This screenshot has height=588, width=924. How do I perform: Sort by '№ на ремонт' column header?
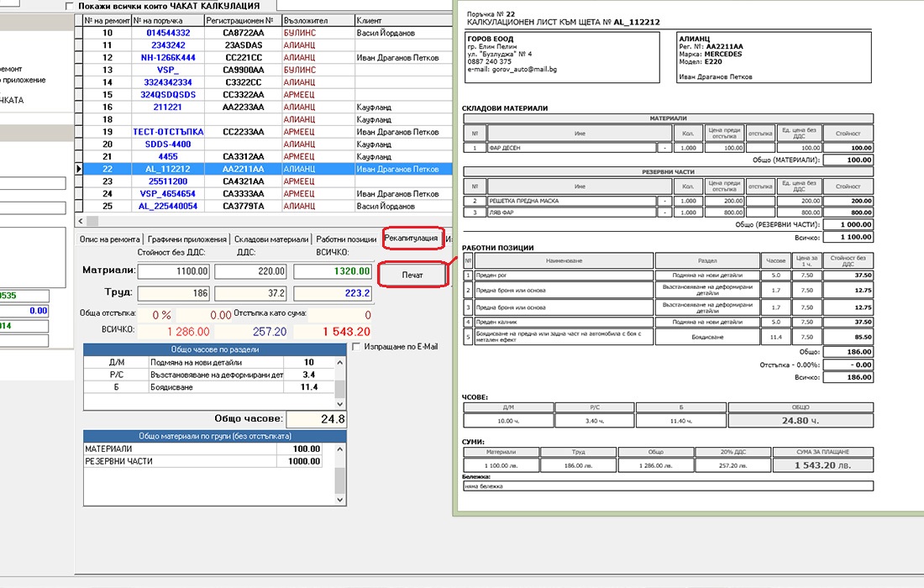[x=107, y=20]
